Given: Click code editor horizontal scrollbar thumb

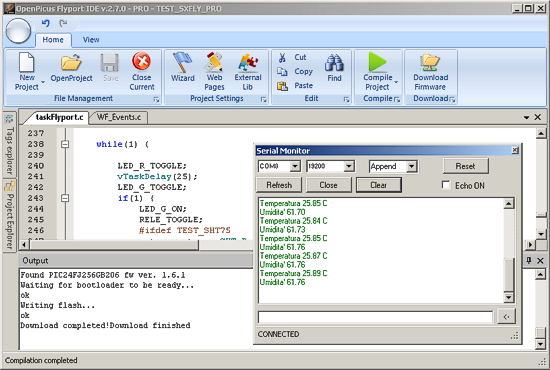Looking at the screenshot, I should [114, 244].
